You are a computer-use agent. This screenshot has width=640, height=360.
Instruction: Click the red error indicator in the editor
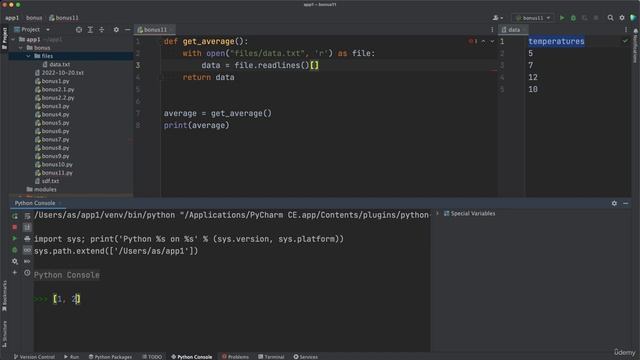(473, 42)
